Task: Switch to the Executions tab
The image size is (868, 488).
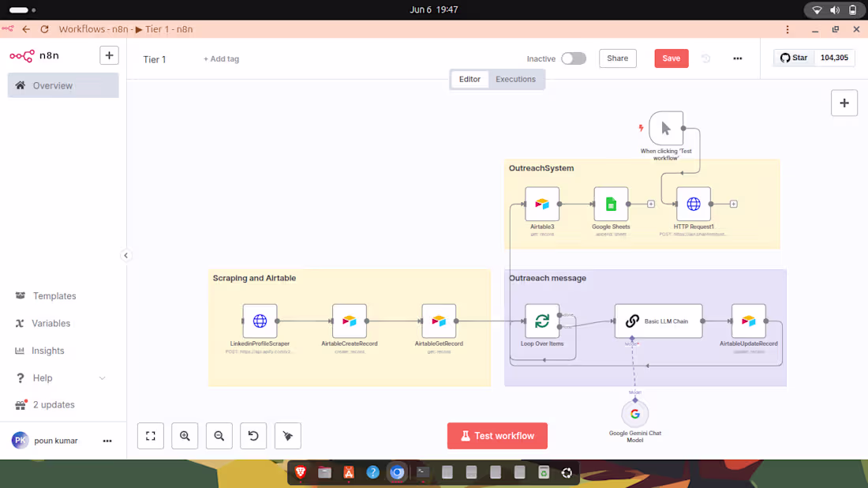Action: (x=515, y=79)
